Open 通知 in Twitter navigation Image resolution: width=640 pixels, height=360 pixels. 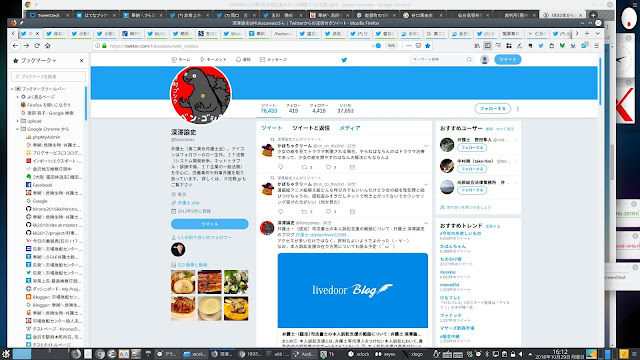point(243,60)
